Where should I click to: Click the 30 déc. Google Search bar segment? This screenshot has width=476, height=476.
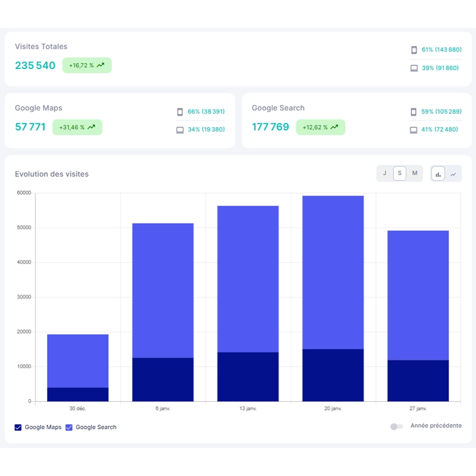(x=78, y=361)
